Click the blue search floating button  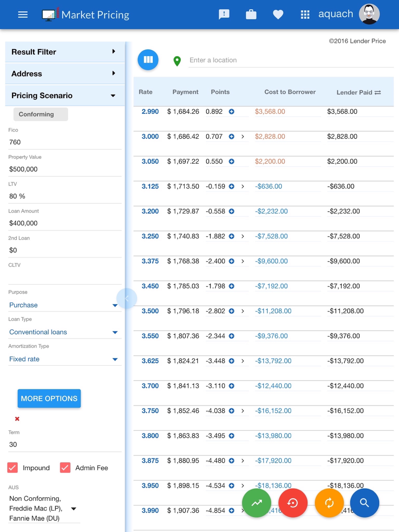click(x=364, y=503)
